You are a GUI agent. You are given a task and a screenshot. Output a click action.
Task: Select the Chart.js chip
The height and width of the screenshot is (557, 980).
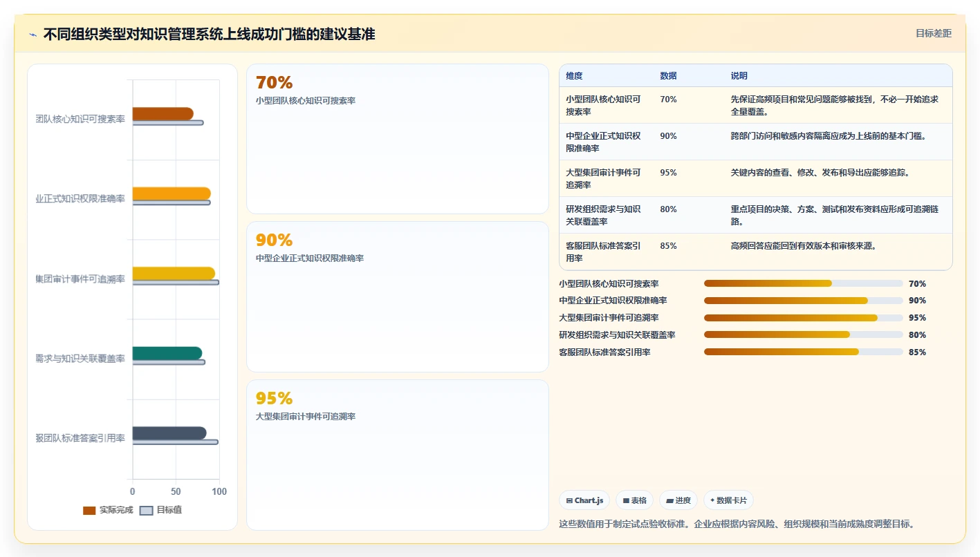[584, 500]
